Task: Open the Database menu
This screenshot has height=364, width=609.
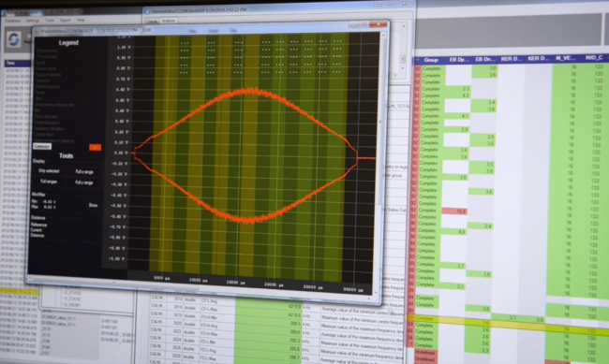Action: [13, 21]
